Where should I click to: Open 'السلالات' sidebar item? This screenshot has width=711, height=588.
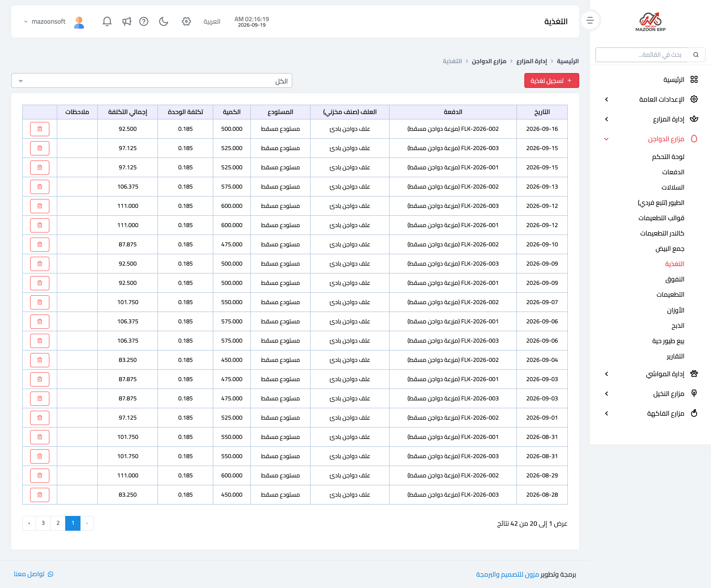673,187
